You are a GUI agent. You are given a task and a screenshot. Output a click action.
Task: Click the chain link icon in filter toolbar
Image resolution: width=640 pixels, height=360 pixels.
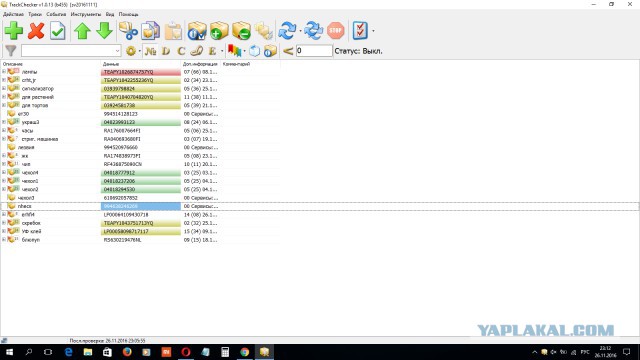(197, 51)
